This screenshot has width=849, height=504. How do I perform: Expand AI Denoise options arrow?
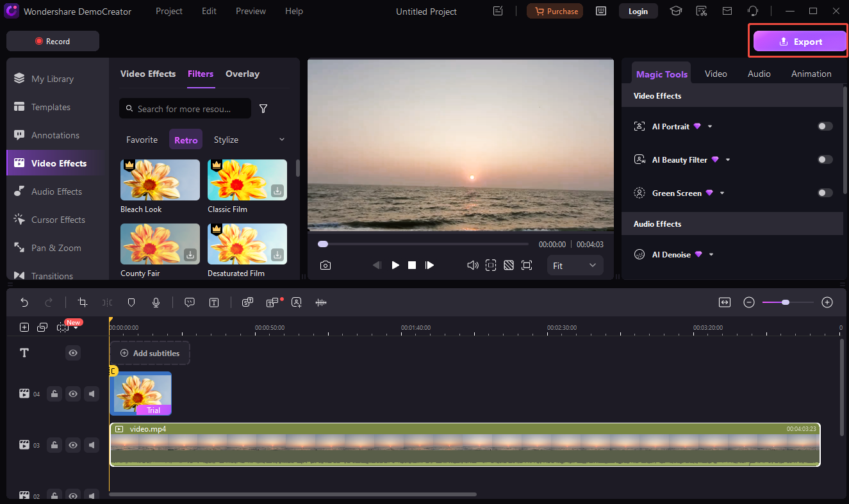711,255
